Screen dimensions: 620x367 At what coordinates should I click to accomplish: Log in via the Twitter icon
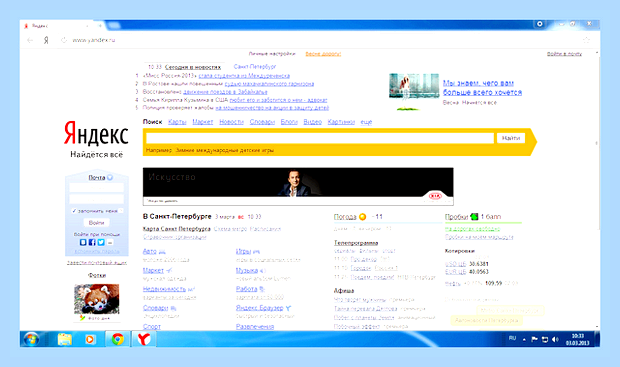point(101,242)
